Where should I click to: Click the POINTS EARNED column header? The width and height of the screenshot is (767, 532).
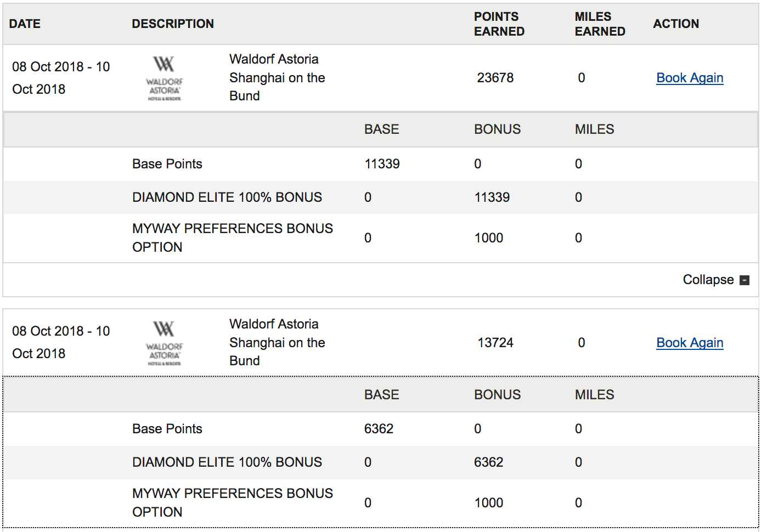(499, 24)
